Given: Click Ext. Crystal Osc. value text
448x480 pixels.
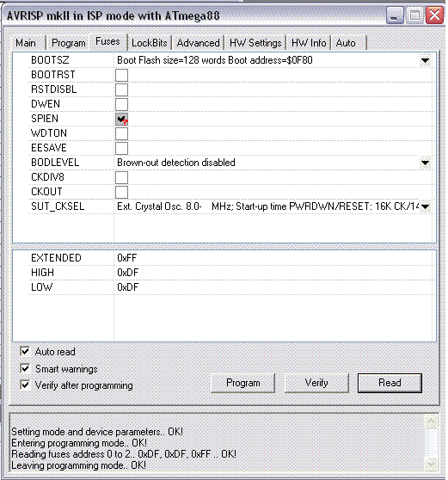Looking at the screenshot, I should [x=267, y=206].
